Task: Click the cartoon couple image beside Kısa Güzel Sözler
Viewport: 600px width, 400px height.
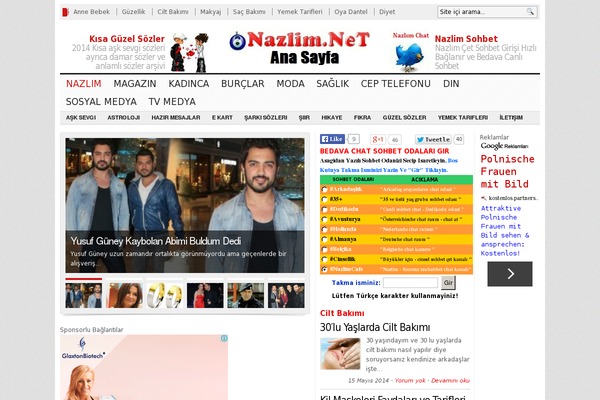Action: tap(189, 52)
